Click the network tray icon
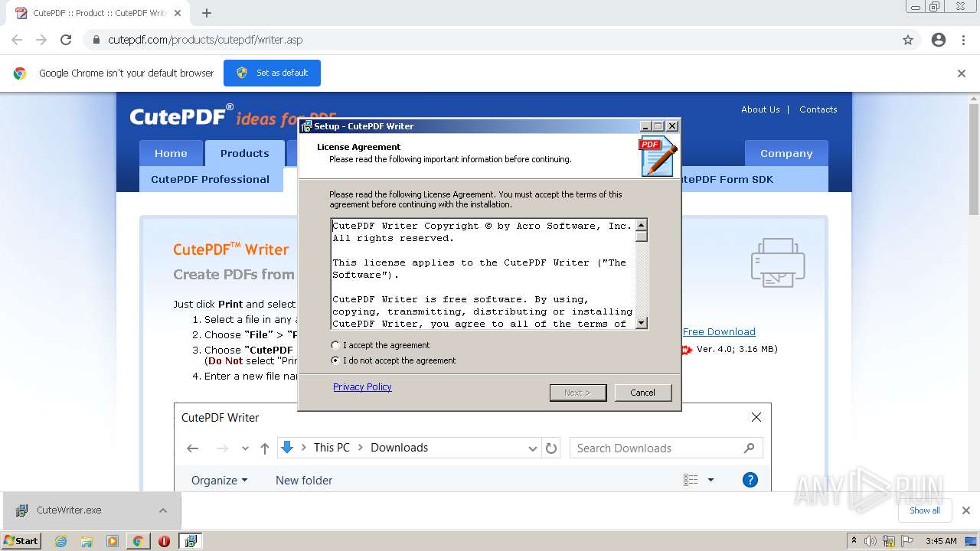This screenshot has width=980, height=551. 889,541
